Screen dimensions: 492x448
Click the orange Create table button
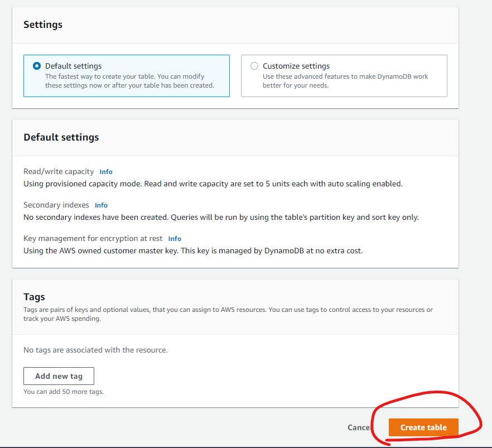[423, 427]
